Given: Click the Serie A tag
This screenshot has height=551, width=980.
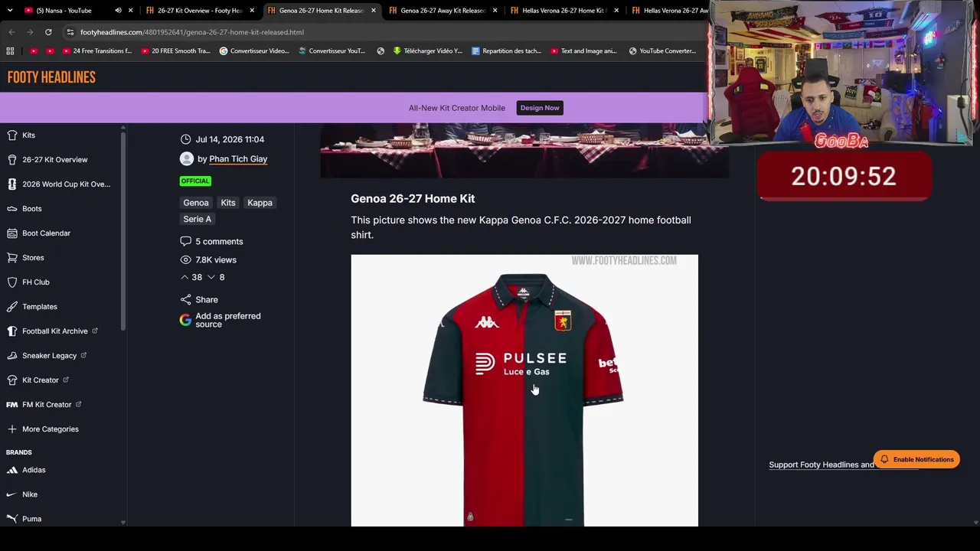Looking at the screenshot, I should pos(198,219).
